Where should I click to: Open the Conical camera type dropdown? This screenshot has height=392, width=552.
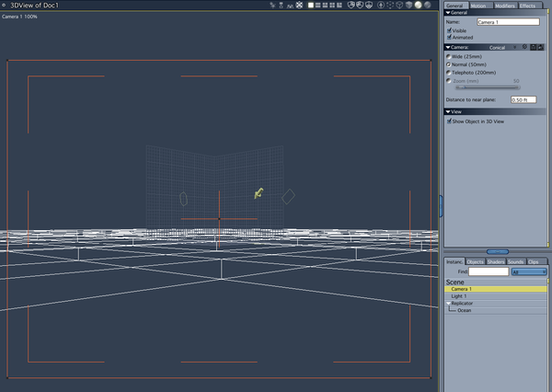[x=502, y=47]
